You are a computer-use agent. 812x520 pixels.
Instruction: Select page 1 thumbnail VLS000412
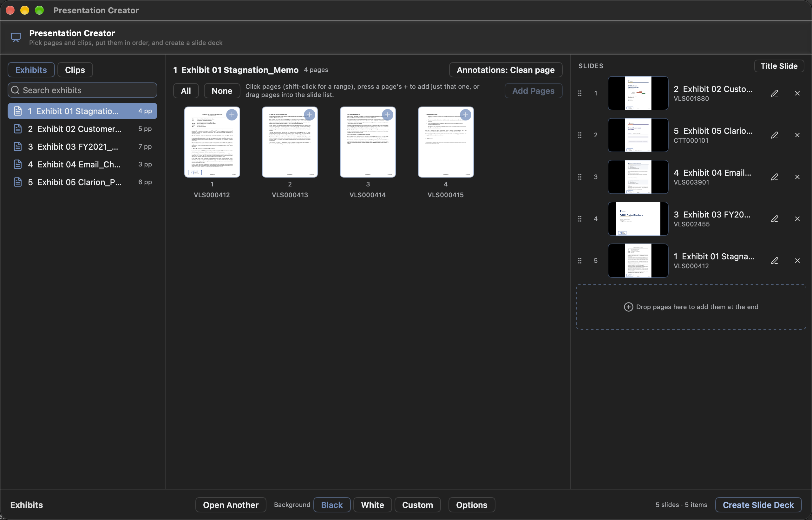[x=212, y=142]
